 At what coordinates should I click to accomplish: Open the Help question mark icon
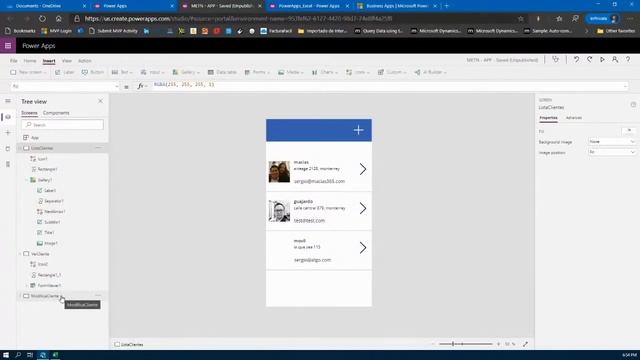[628, 60]
